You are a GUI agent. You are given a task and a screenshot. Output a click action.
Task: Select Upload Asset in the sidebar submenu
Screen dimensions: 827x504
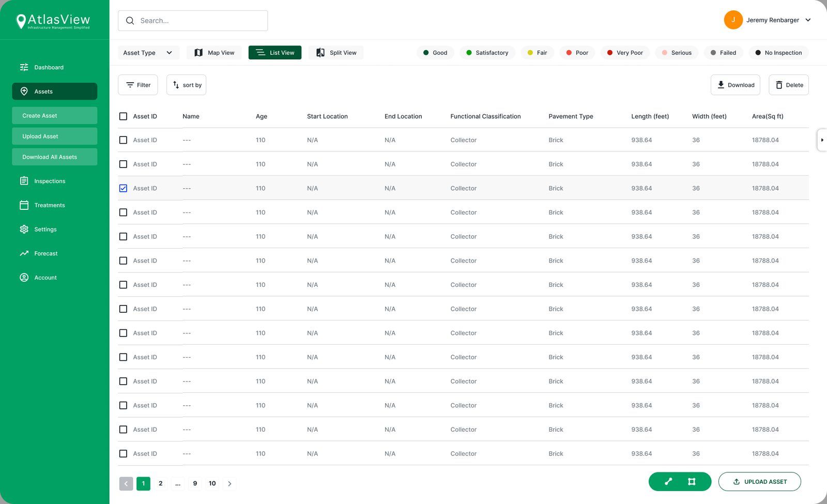point(54,136)
